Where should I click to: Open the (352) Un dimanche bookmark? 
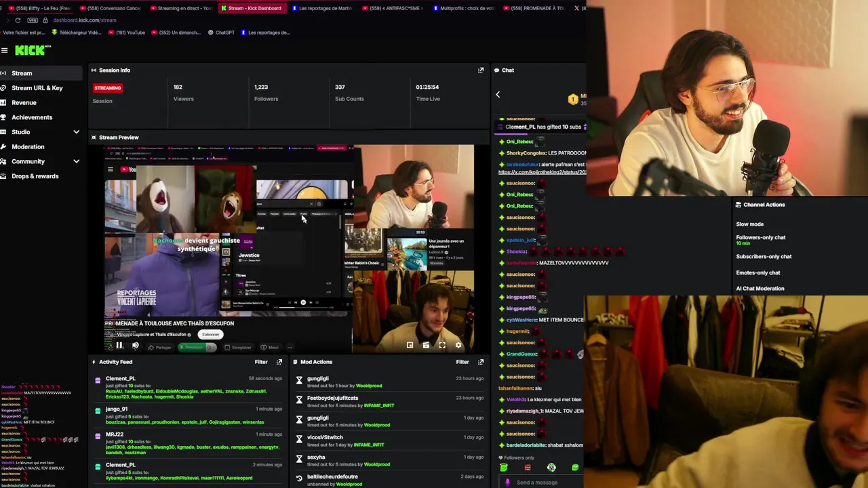[176, 33]
